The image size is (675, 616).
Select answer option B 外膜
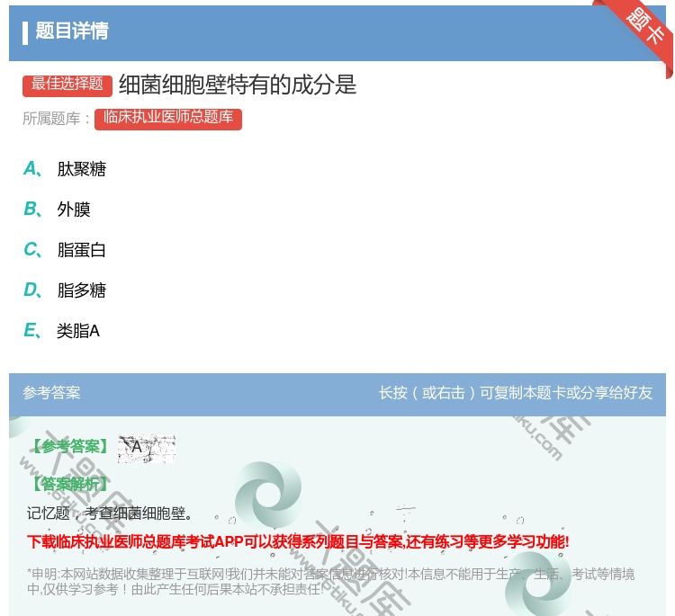click(x=57, y=209)
